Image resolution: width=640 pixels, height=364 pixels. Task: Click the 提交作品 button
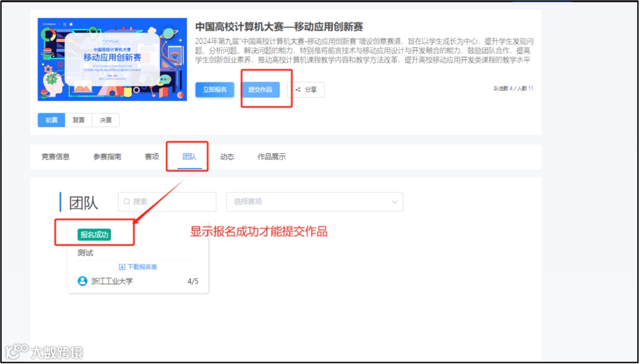point(260,90)
